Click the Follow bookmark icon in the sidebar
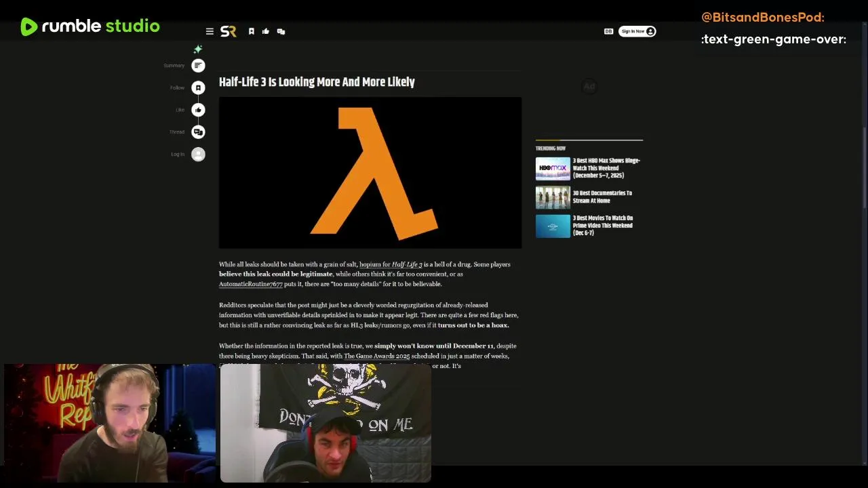This screenshot has height=488, width=868. pyautogui.click(x=198, y=87)
